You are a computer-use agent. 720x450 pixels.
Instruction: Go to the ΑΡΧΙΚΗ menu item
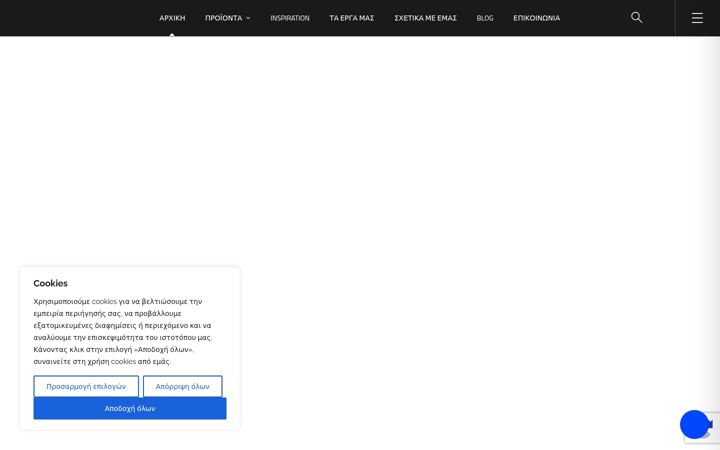pyautogui.click(x=172, y=18)
